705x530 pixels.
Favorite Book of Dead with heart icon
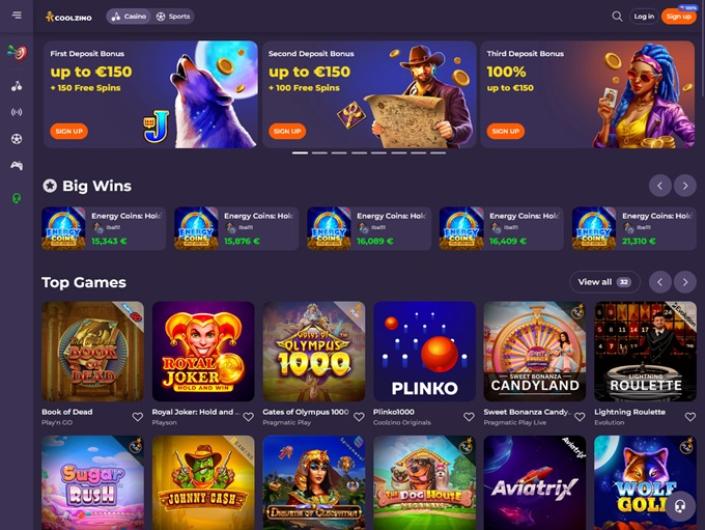point(138,417)
